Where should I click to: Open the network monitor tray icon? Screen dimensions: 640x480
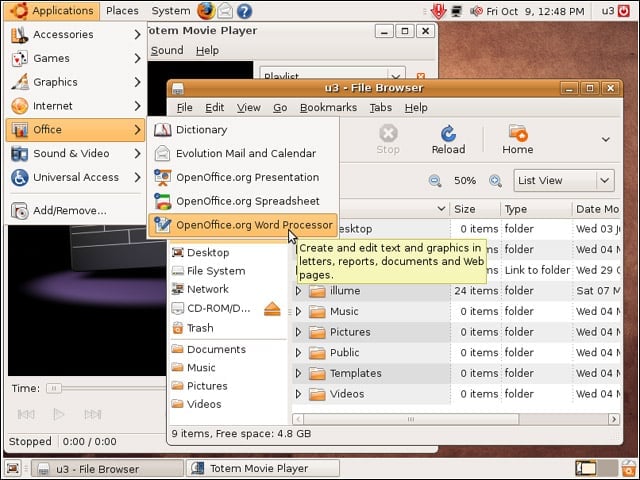(456, 11)
